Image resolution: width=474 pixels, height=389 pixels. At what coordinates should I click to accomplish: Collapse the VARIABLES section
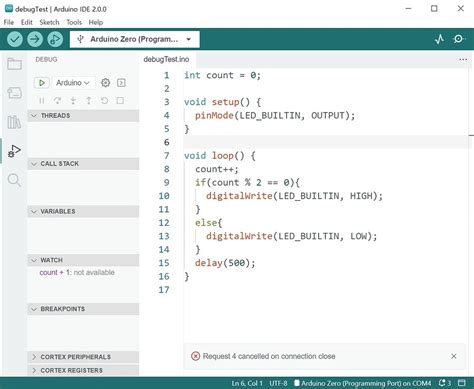point(83,212)
